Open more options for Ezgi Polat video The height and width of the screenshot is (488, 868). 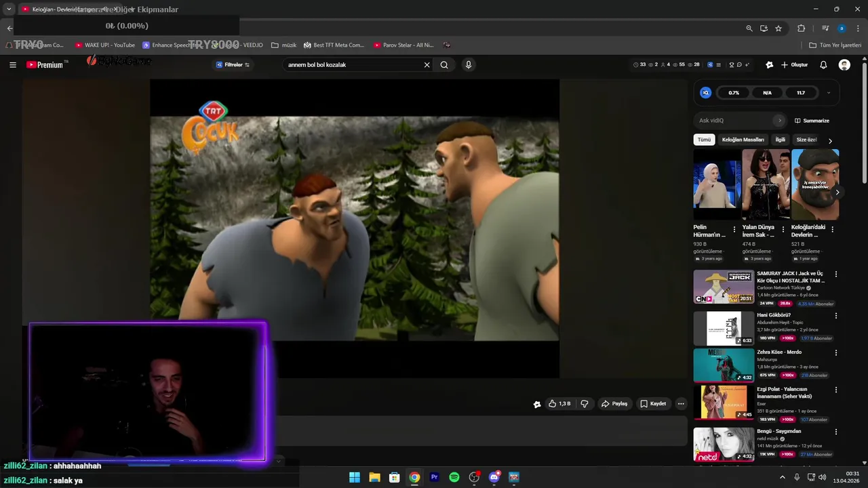pos(835,390)
